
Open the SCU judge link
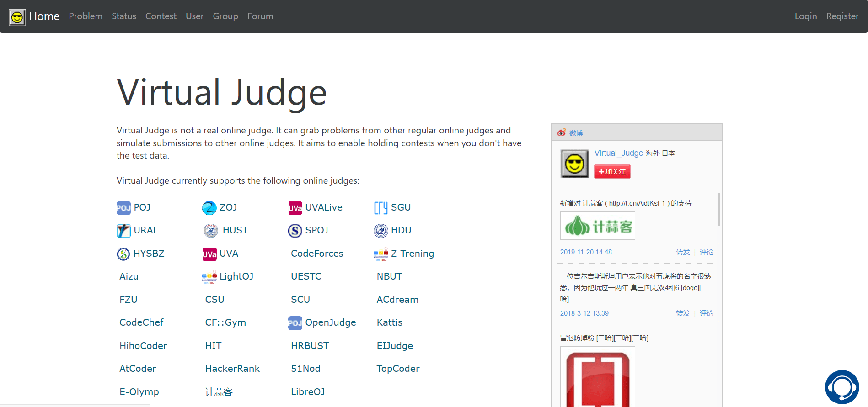tap(300, 300)
